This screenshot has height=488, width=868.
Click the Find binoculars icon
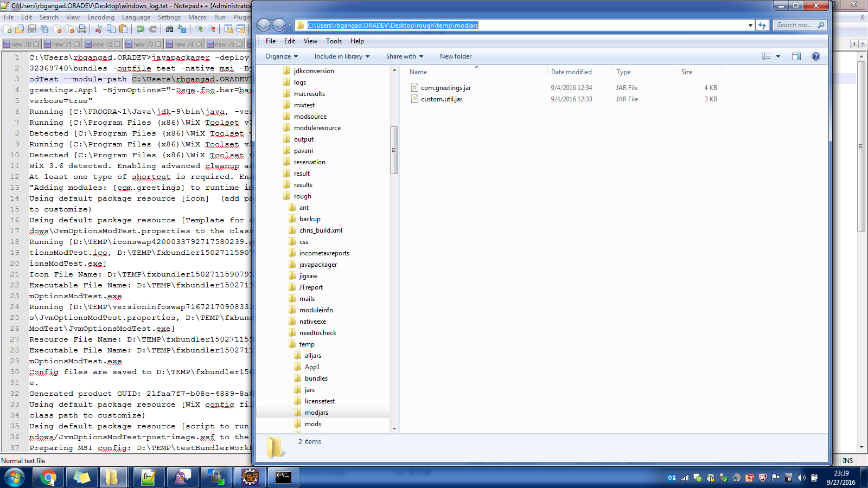click(169, 29)
